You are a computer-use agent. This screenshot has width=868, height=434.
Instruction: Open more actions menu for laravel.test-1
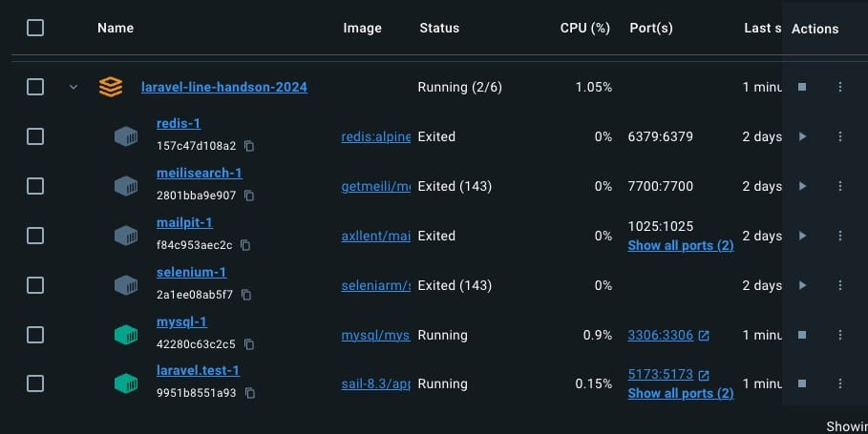click(x=840, y=383)
